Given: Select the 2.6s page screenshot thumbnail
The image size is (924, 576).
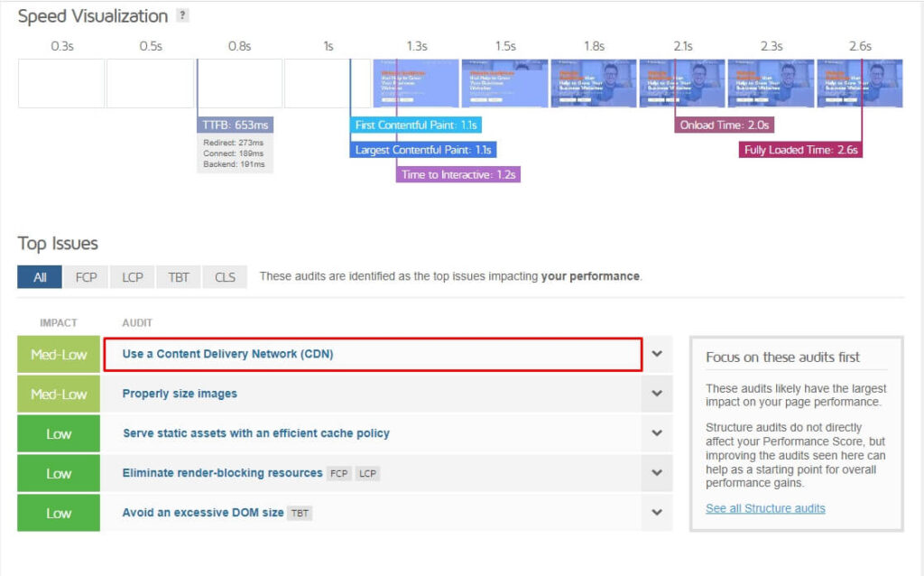Looking at the screenshot, I should [x=860, y=84].
